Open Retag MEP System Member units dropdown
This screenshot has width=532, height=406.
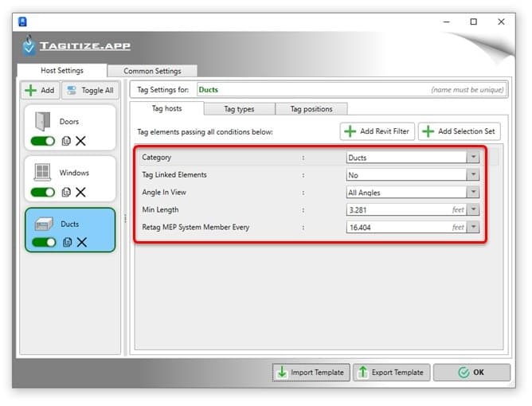click(473, 227)
